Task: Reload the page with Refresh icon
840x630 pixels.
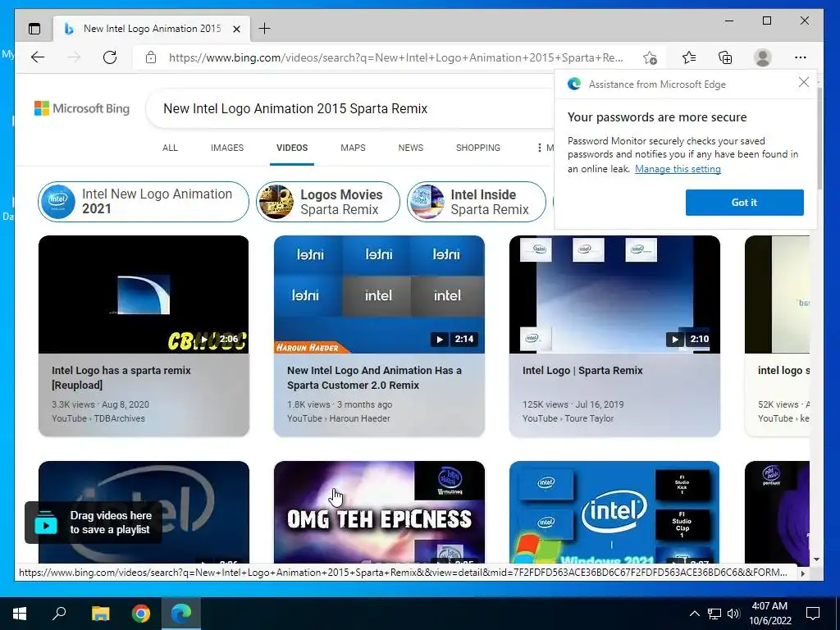Action: pyautogui.click(x=110, y=57)
